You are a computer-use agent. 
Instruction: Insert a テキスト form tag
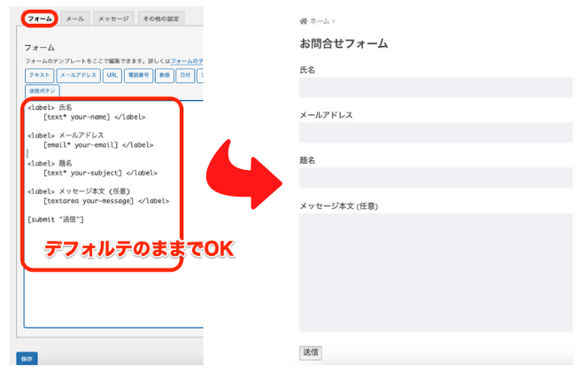[x=39, y=75]
